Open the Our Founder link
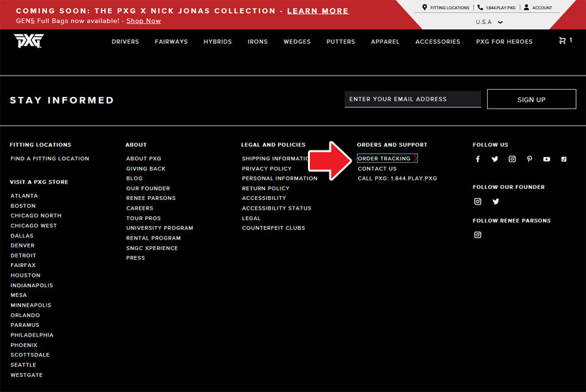The height and width of the screenshot is (392, 586). click(x=148, y=188)
